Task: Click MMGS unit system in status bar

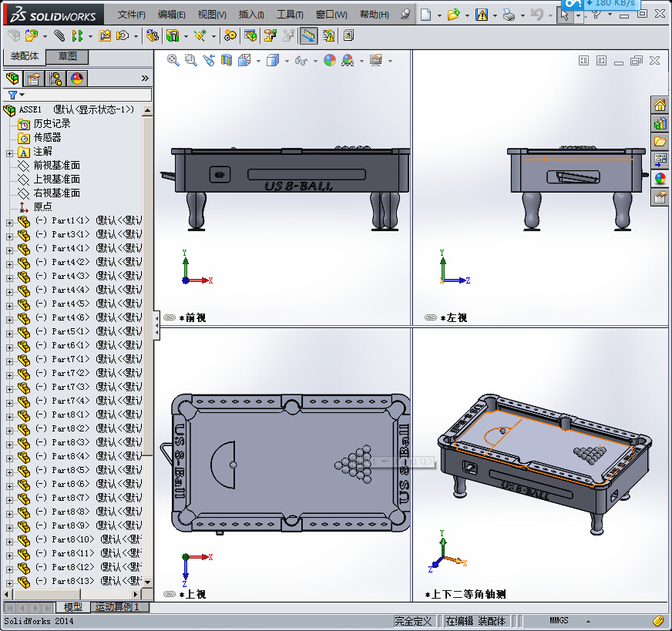Action: 559,620
